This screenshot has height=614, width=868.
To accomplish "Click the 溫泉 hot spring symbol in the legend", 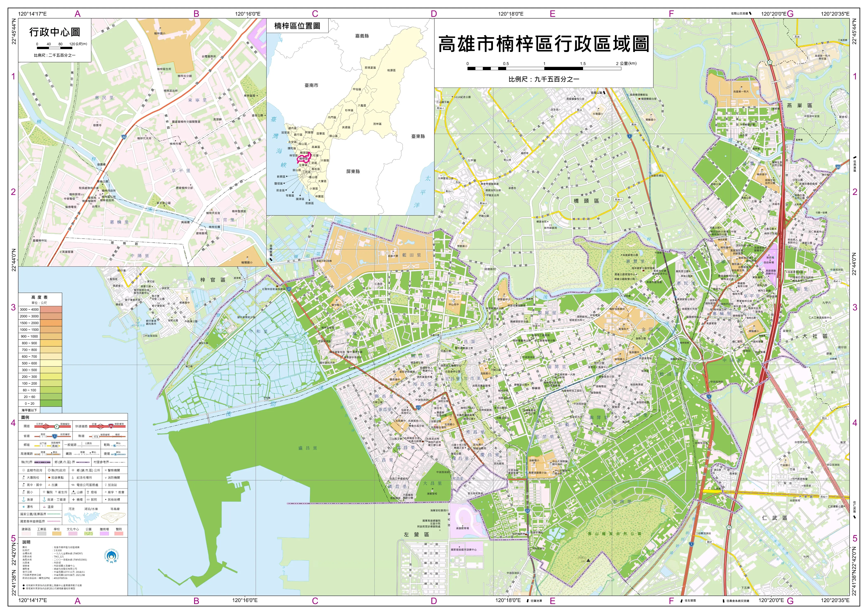I will (44, 507).
